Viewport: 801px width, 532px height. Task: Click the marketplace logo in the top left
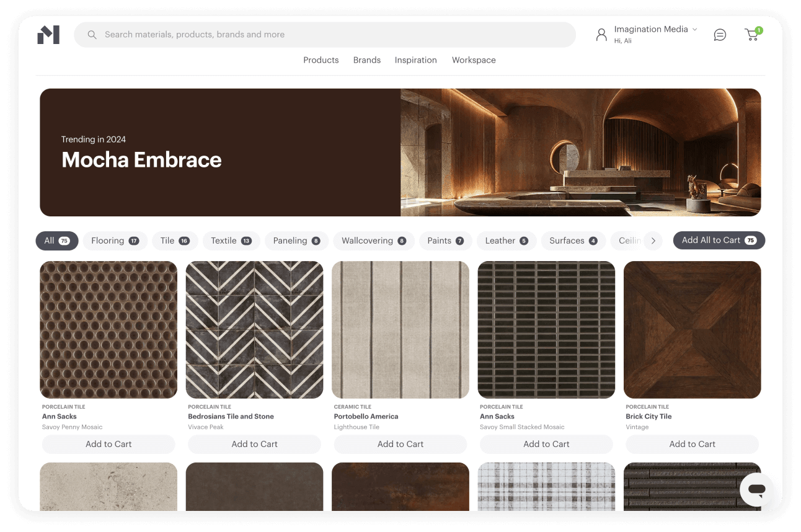click(48, 35)
